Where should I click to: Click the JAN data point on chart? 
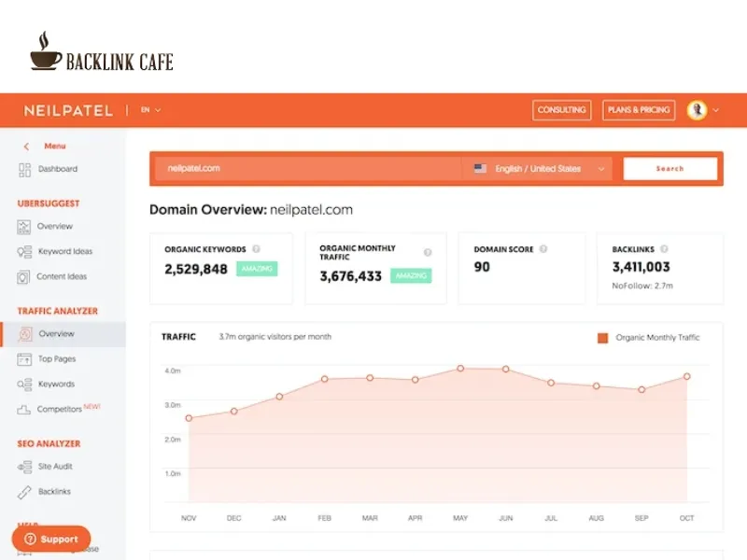click(279, 396)
